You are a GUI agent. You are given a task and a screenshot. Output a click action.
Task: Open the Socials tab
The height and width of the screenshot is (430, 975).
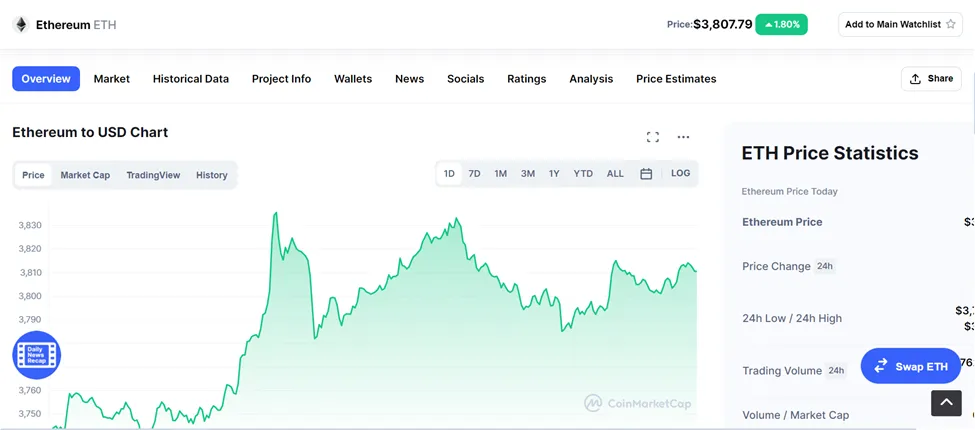466,79
